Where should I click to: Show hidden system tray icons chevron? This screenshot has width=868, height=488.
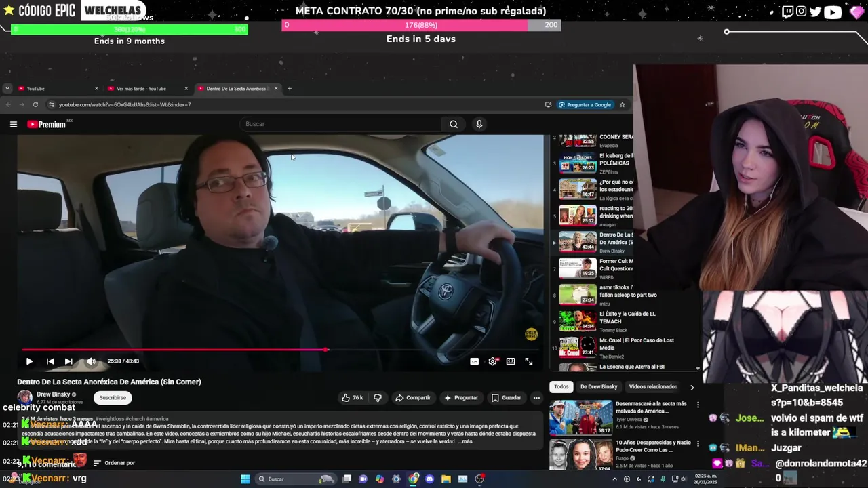point(615,479)
